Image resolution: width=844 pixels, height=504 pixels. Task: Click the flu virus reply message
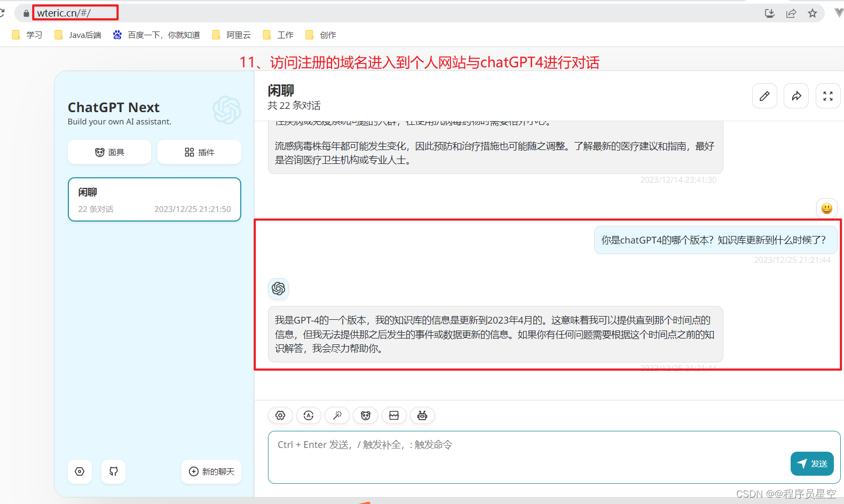(495, 147)
